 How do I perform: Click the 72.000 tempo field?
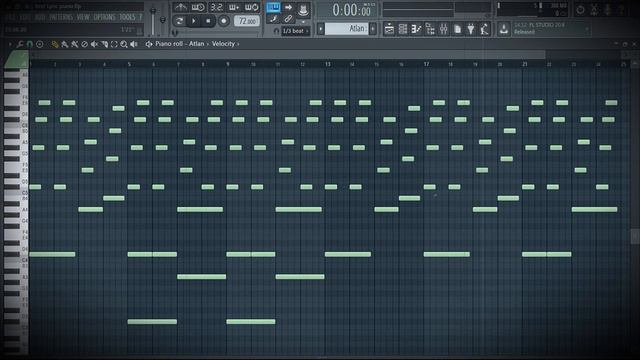point(247,21)
